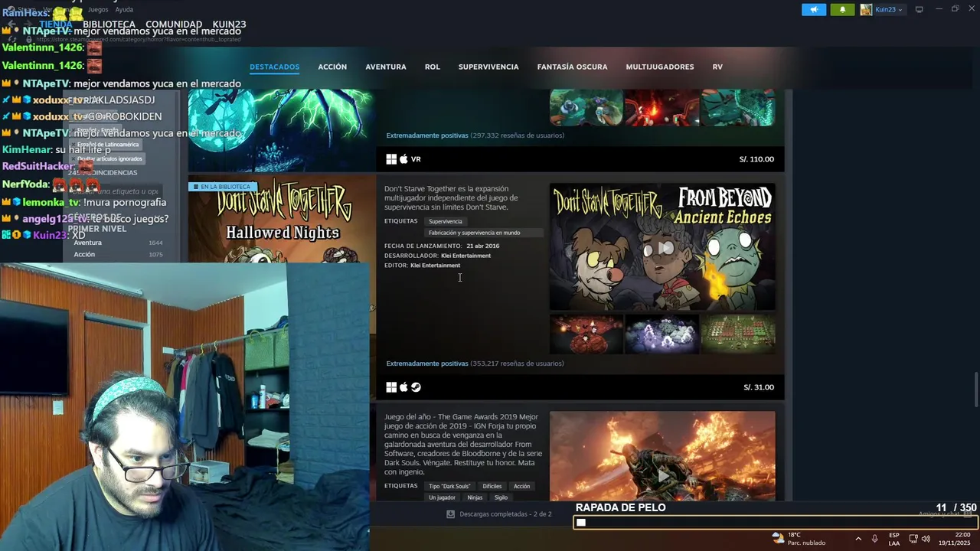This screenshot has width=980, height=551.
Task: Play the From Beyond Ancient Echoes trailer
Action: pos(662,247)
